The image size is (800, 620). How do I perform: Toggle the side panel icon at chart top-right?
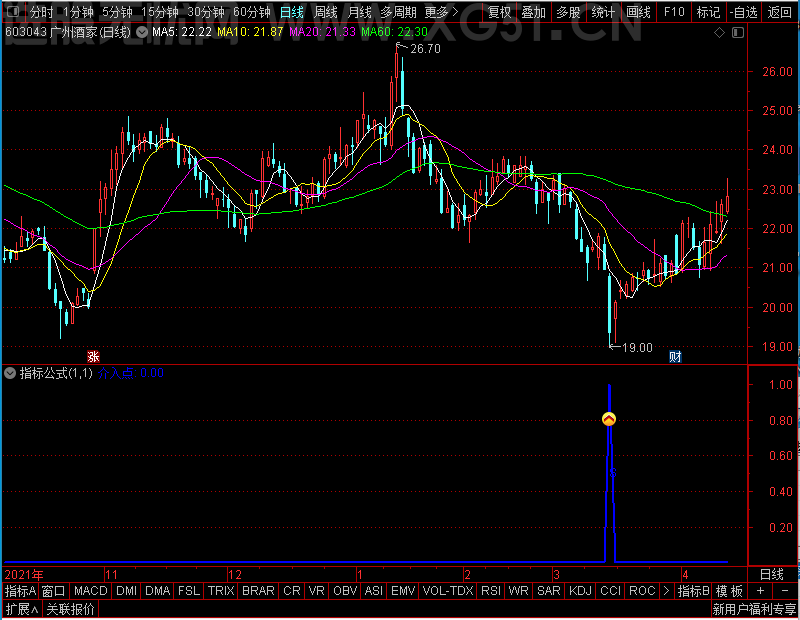point(738,33)
